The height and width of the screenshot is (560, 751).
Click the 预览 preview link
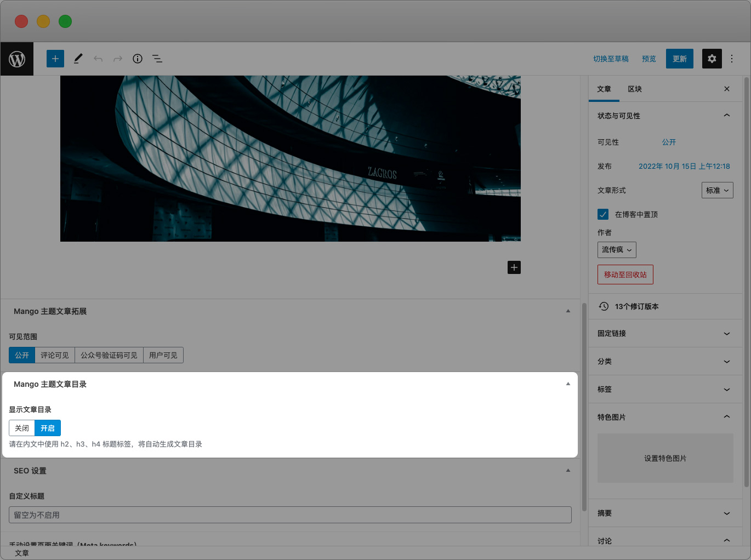pos(649,59)
